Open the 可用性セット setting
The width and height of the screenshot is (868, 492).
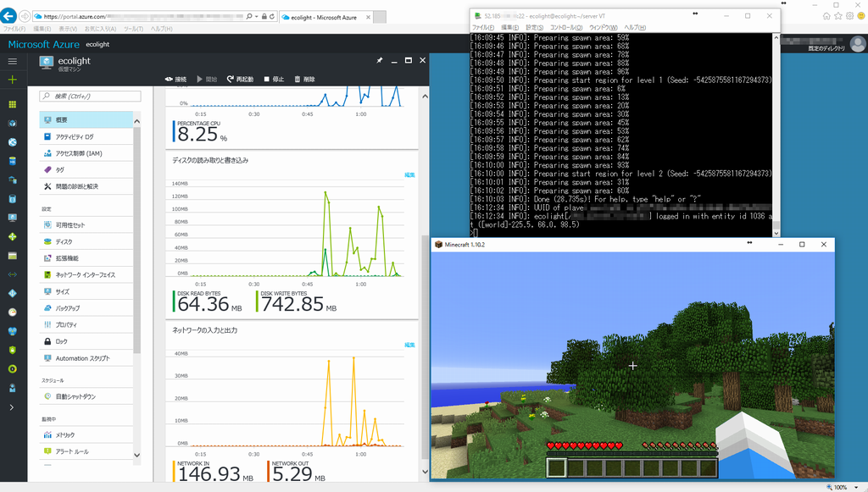[86, 225]
